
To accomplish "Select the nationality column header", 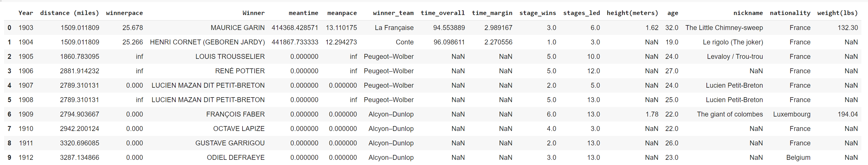I will [790, 13].
